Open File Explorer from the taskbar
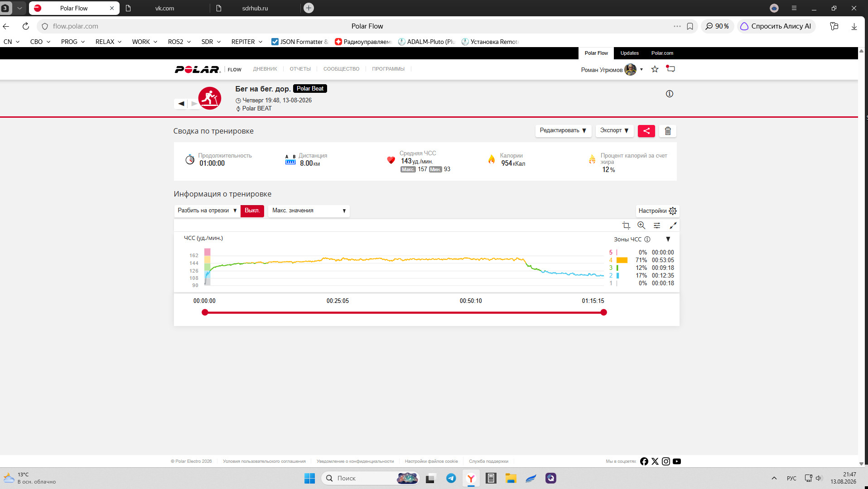 [x=511, y=478]
